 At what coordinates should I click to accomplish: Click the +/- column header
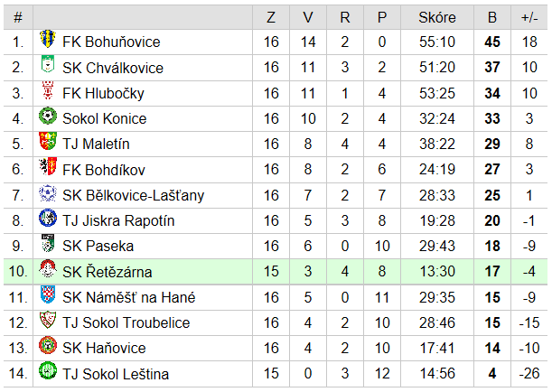(x=529, y=17)
